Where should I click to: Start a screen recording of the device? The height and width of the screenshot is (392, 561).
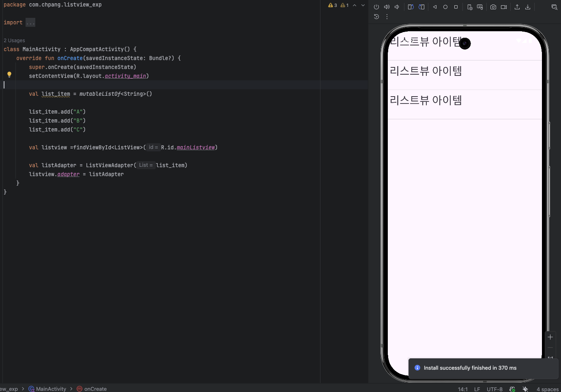[504, 7]
